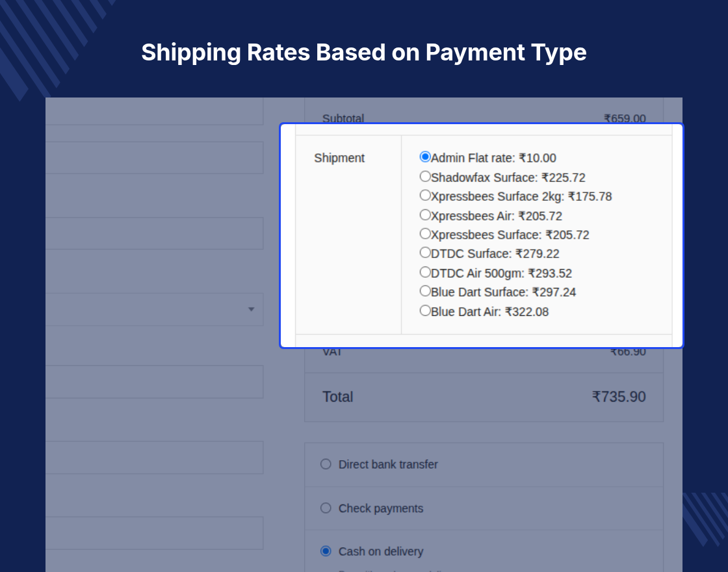Click the Shipping Rates Based on Payment Type heading
Screen dimensions: 728x572
coord(364,53)
